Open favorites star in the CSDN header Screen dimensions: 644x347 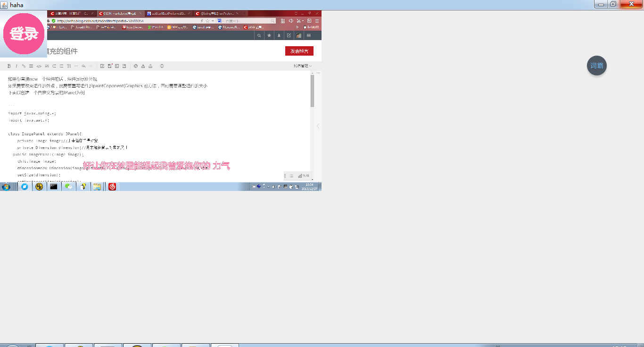269,35
